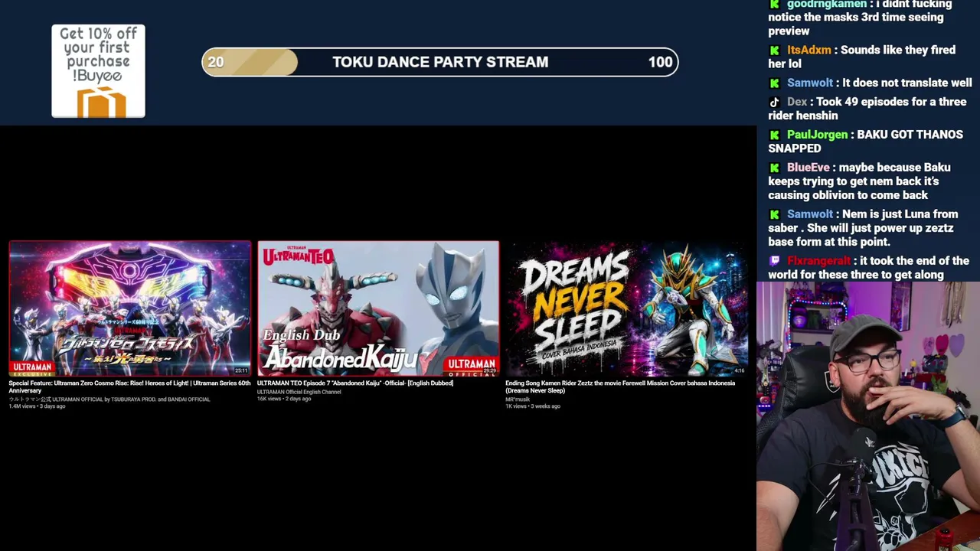Select the PaulJorgen username in chat
This screenshot has width=980, height=551.
[x=817, y=135]
